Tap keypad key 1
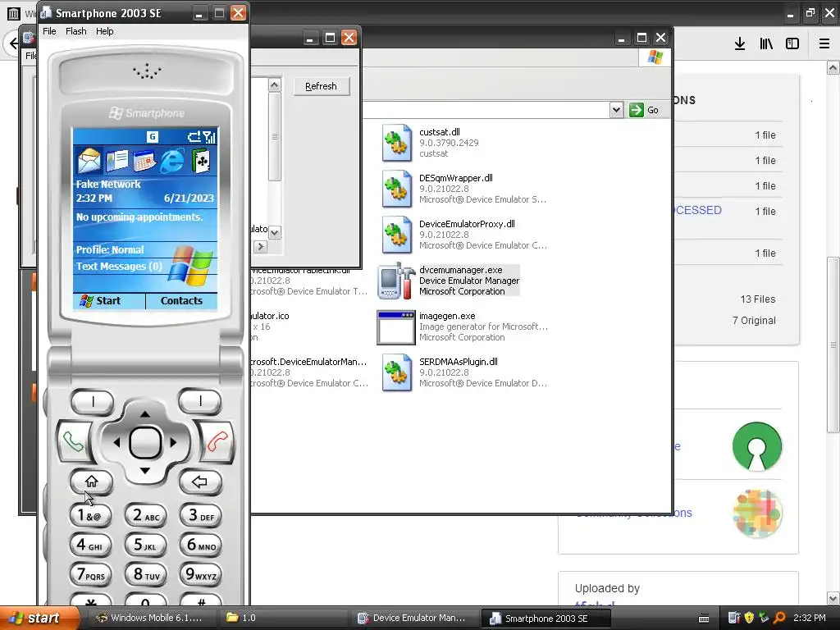 [x=90, y=515]
